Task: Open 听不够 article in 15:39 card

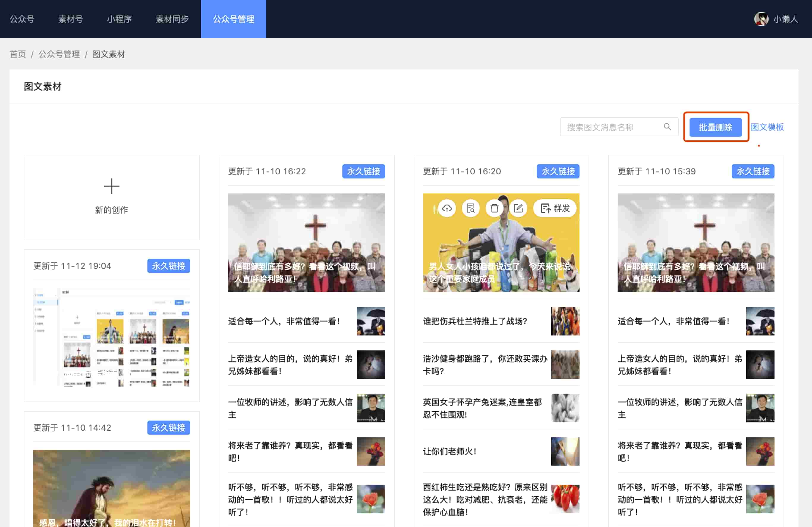Action: [x=680, y=499]
